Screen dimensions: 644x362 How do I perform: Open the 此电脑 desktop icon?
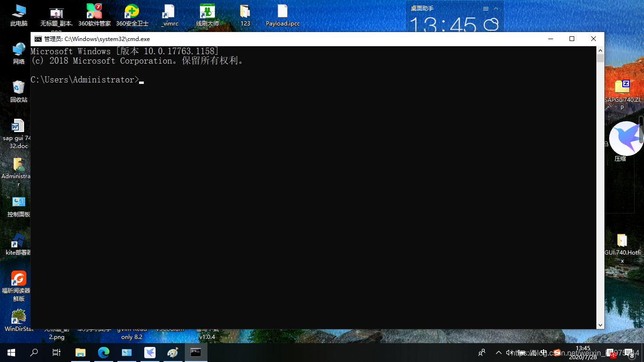coord(19,15)
